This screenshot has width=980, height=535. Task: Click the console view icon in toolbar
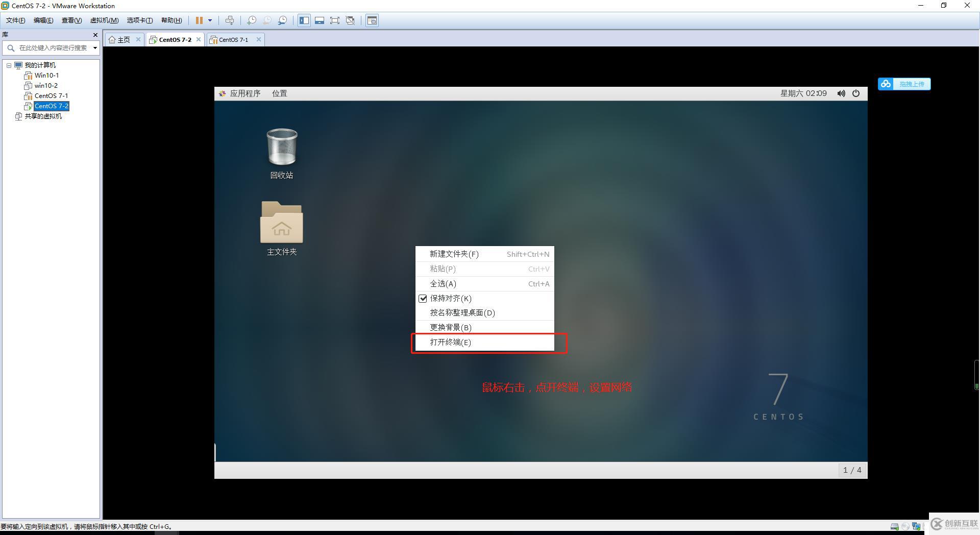372,20
